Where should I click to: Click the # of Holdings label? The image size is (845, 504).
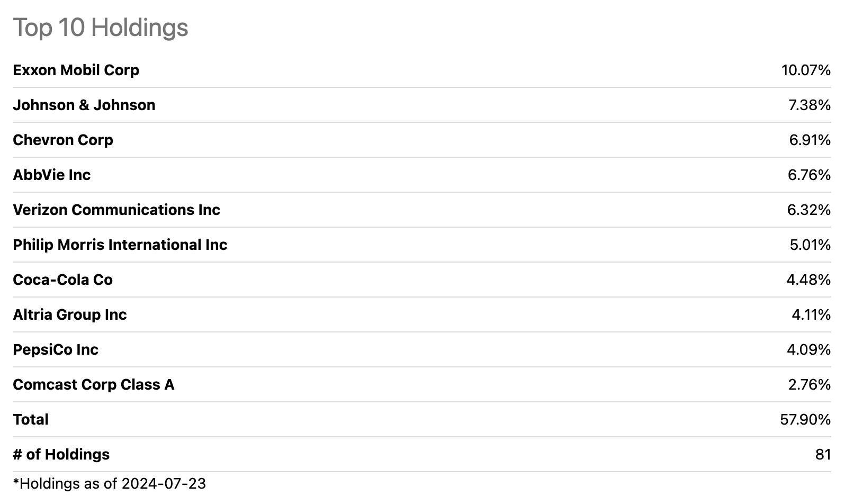pos(61,455)
